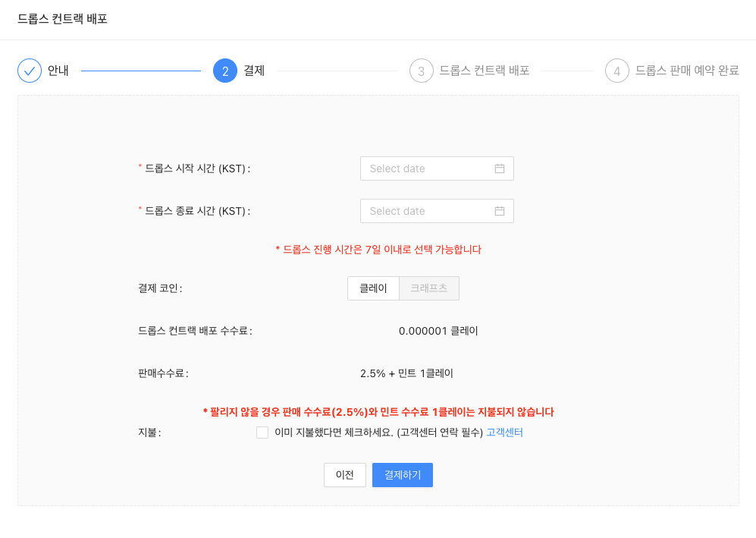Open calendar icon for 드롭스 시작 시간
The image size is (756, 538).
coord(500,168)
